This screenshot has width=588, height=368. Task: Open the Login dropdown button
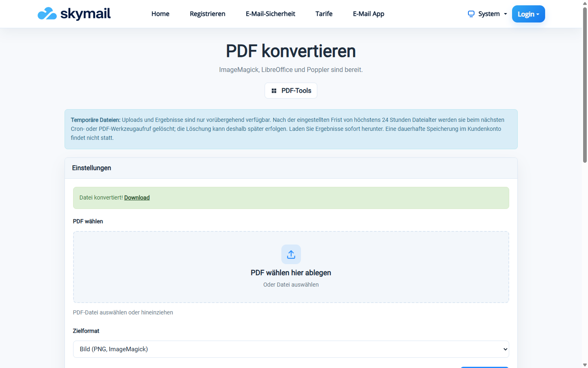click(528, 14)
